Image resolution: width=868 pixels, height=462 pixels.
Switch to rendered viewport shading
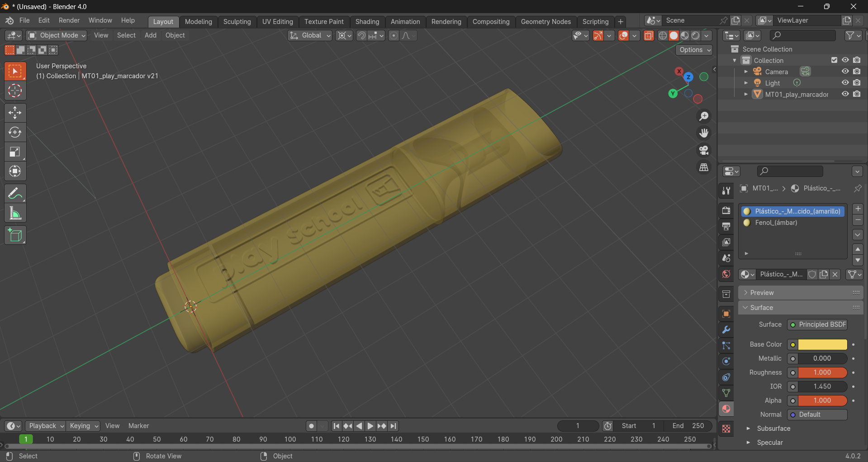click(x=695, y=36)
